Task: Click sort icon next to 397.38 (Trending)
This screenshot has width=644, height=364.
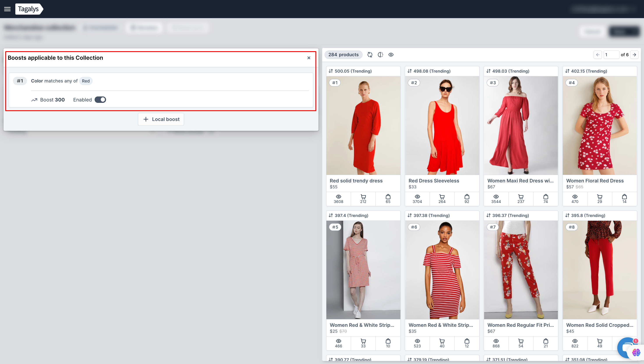Action: pos(409,215)
